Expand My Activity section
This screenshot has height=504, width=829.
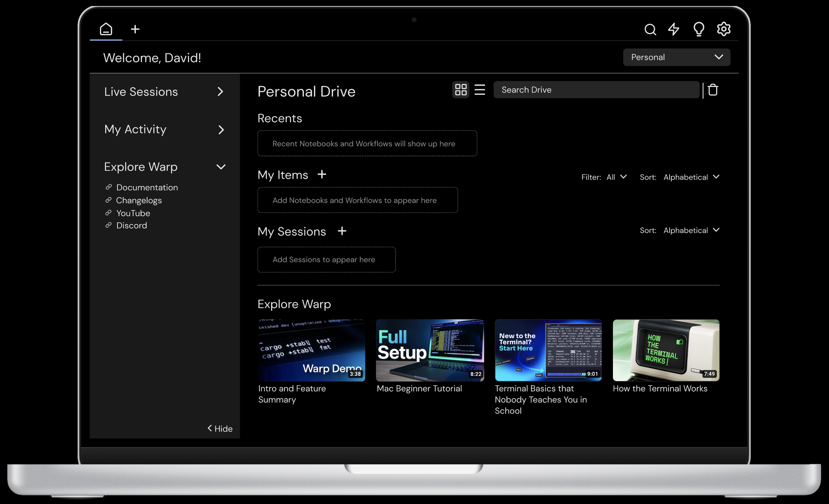[221, 129]
